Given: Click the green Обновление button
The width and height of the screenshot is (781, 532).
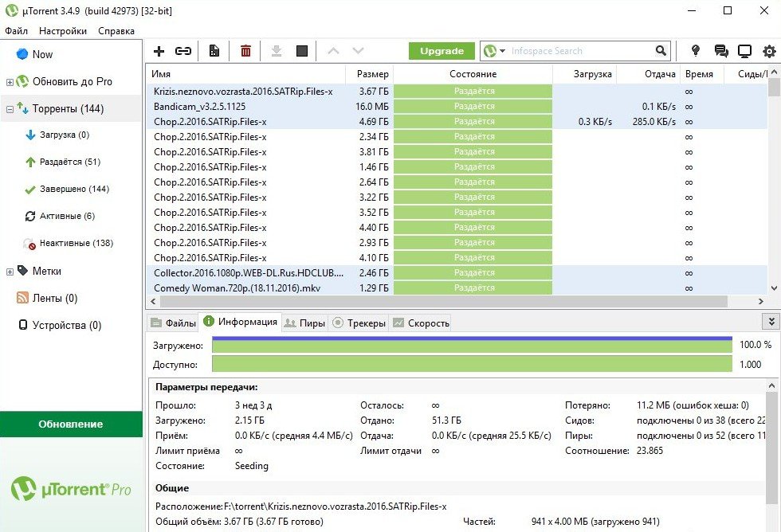Looking at the screenshot, I should [x=71, y=424].
